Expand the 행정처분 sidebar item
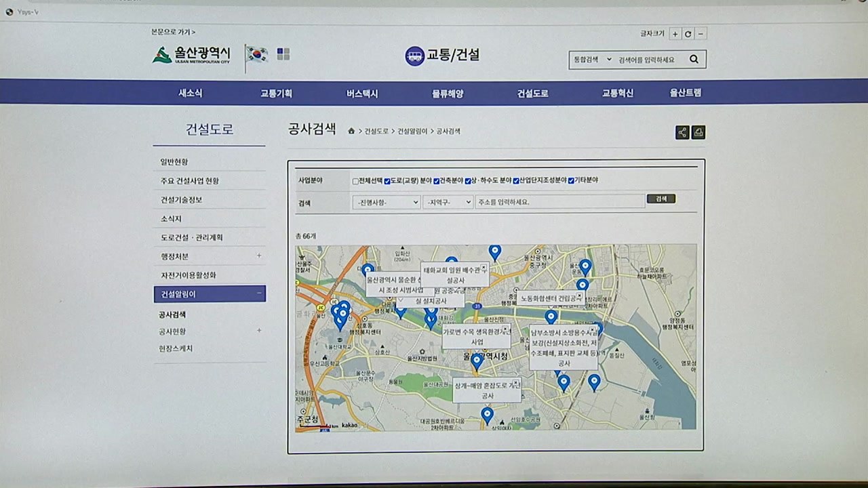 (259, 256)
